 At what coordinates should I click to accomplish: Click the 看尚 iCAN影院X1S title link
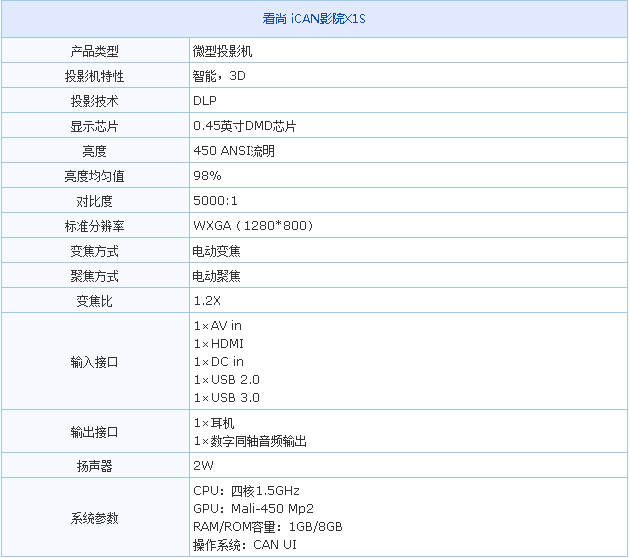coord(315,20)
